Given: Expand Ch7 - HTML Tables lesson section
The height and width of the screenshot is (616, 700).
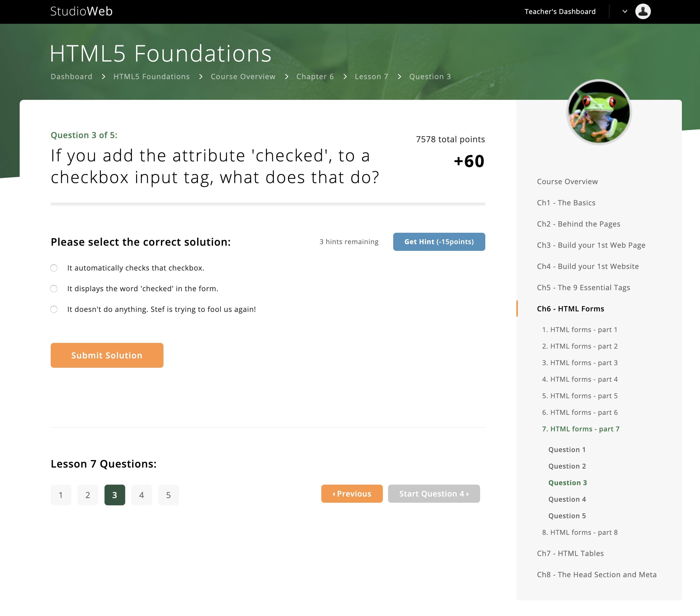Looking at the screenshot, I should [x=570, y=553].
